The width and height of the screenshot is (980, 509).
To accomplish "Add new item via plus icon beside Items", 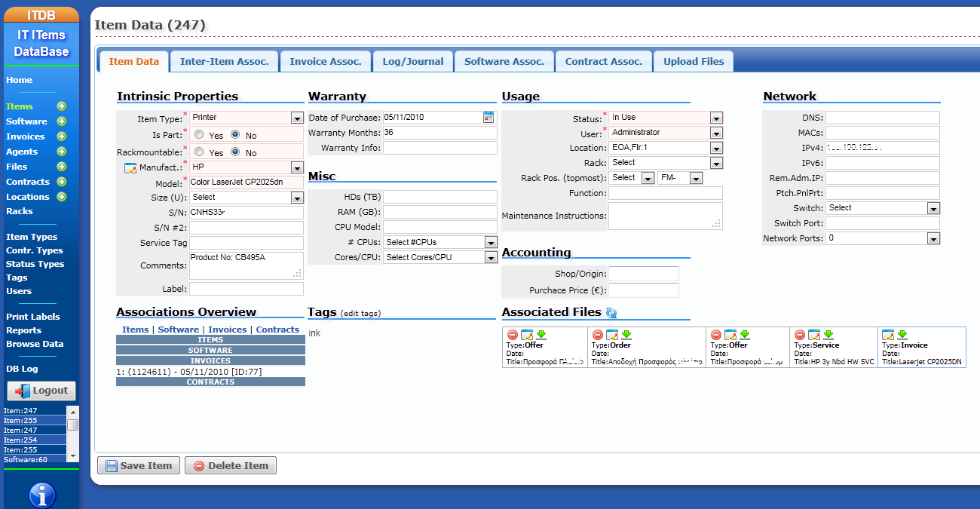I will [x=62, y=106].
